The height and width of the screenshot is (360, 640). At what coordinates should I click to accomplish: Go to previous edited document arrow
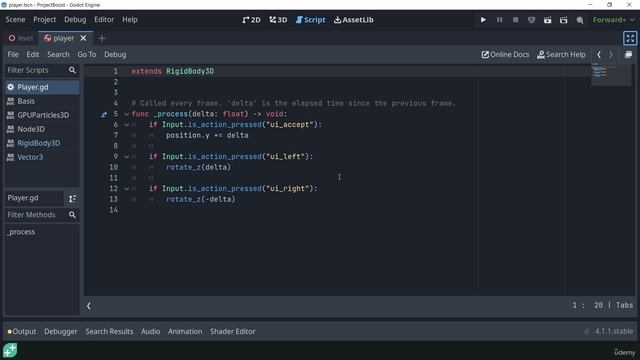[599, 54]
